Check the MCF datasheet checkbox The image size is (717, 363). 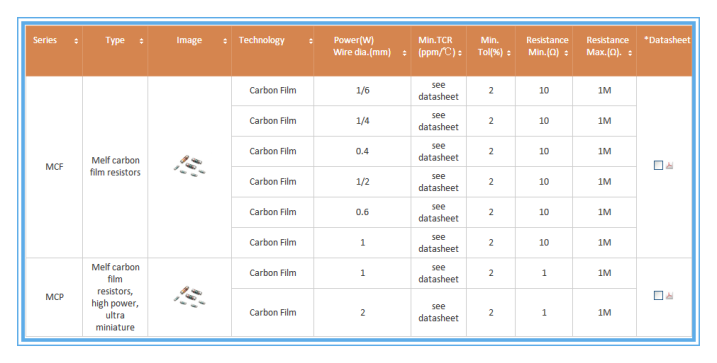point(658,165)
